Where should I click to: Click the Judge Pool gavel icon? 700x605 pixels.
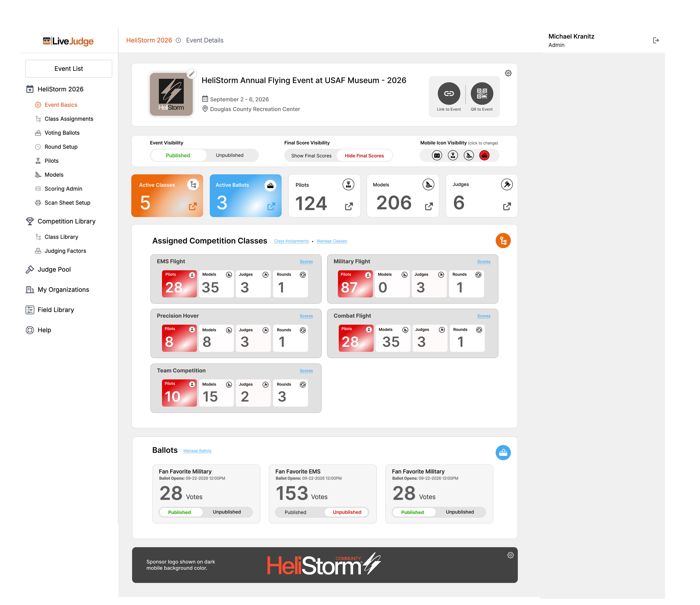pos(30,269)
